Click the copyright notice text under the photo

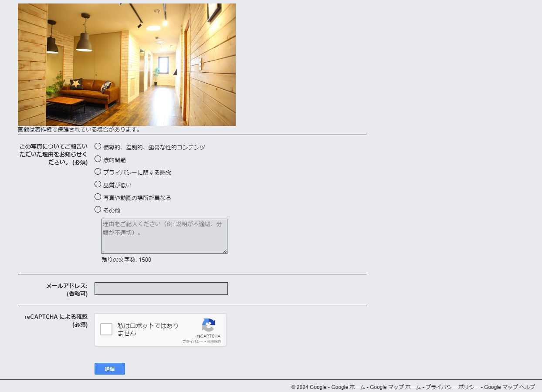79,130
